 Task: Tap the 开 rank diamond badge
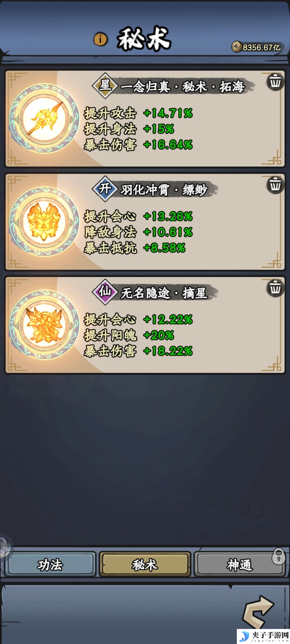[x=105, y=189]
